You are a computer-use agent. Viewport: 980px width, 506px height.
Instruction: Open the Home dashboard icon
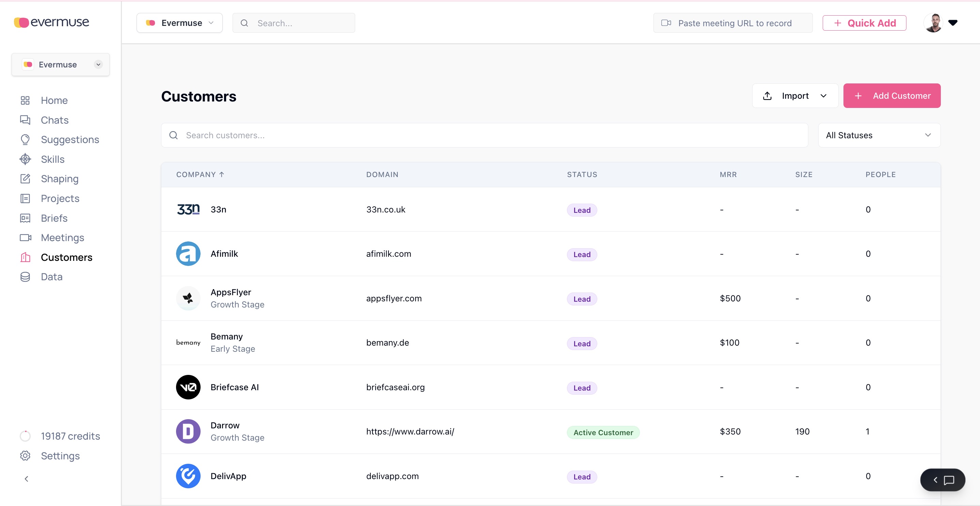pos(25,100)
